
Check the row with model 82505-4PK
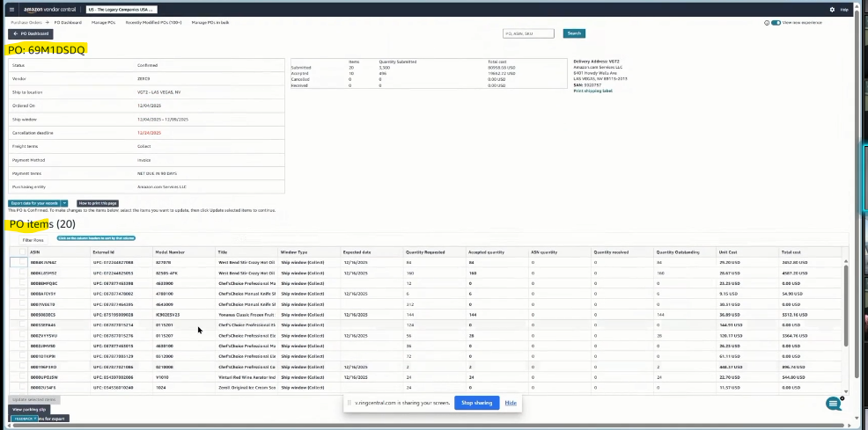tap(23, 273)
